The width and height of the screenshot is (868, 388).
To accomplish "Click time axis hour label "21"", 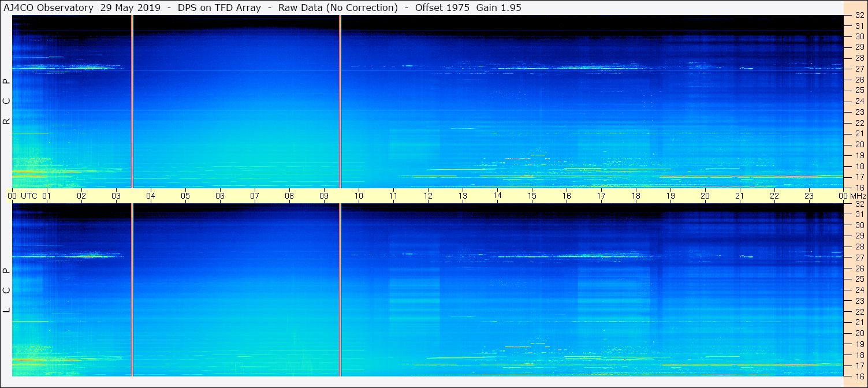I will click(x=740, y=196).
